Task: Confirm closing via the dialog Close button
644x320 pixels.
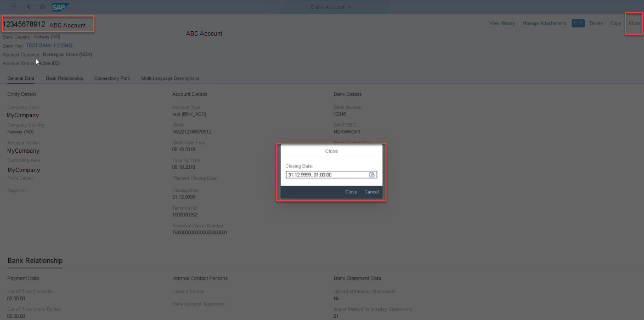Action: tap(351, 192)
